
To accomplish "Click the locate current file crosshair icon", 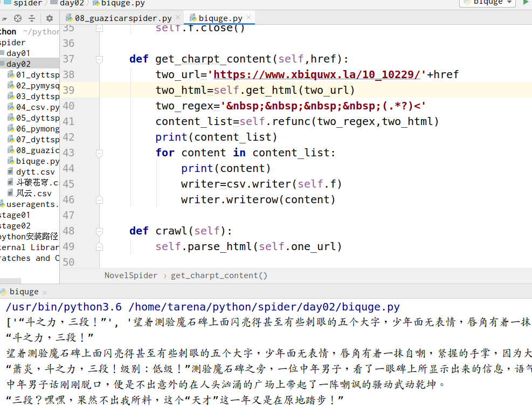I will (x=18, y=18).
